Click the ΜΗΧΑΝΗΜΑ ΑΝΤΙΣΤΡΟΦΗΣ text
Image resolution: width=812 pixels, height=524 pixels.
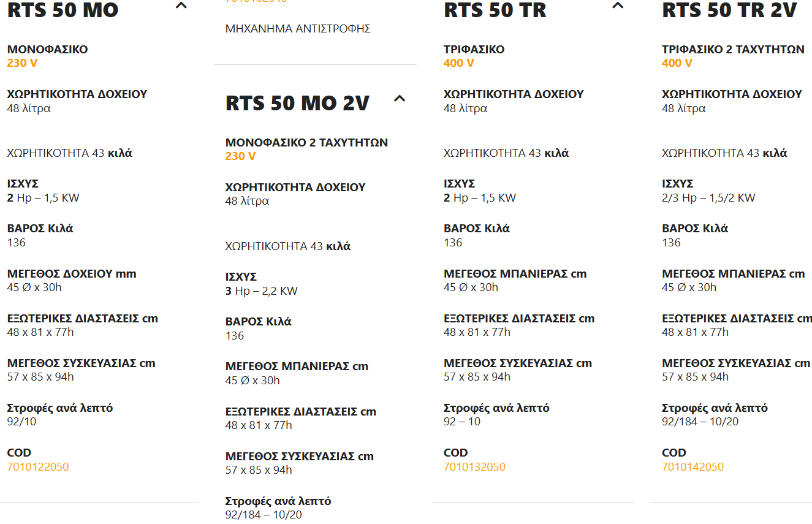[x=298, y=29]
